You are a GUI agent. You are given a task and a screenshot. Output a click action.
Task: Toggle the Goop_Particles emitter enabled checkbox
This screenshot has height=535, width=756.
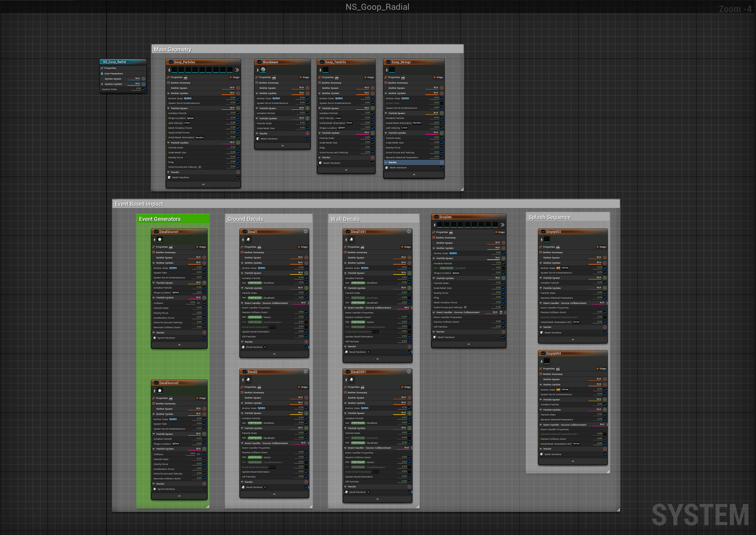171,62
